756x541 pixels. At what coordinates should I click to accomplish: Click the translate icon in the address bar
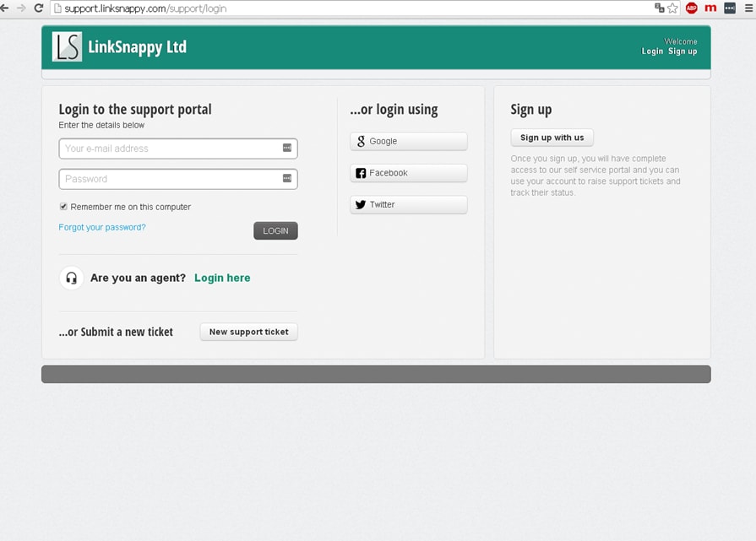pyautogui.click(x=659, y=8)
